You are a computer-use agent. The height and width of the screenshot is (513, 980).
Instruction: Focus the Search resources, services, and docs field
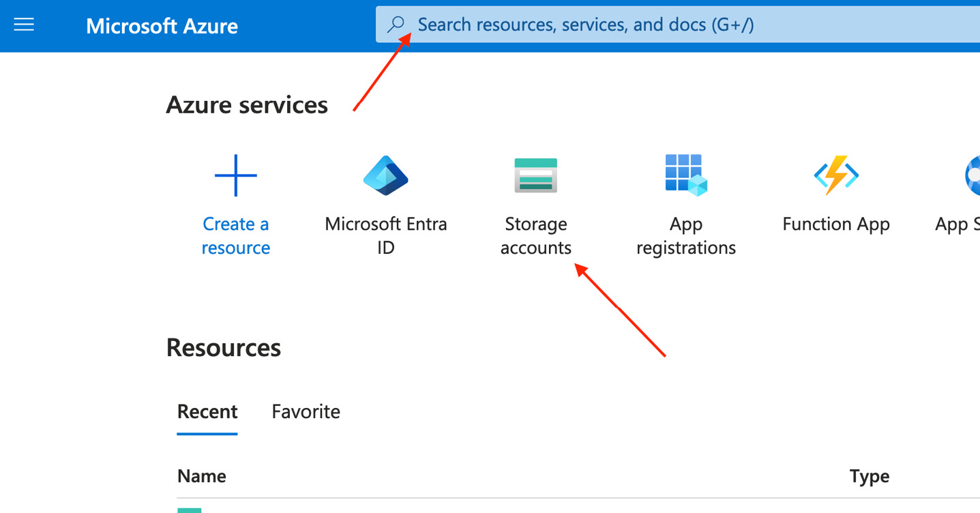678,25
